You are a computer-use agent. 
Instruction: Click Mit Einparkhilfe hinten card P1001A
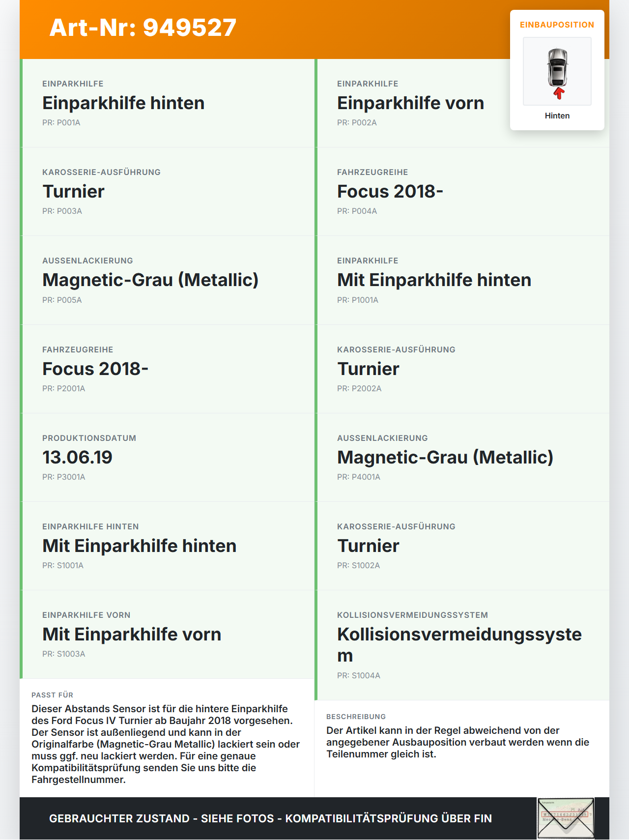tap(462, 280)
